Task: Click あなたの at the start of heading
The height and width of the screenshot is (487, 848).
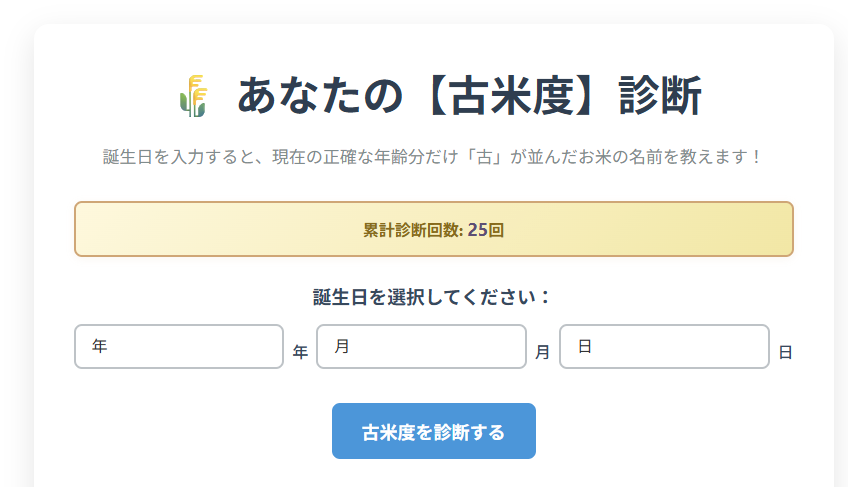Action: (x=320, y=96)
